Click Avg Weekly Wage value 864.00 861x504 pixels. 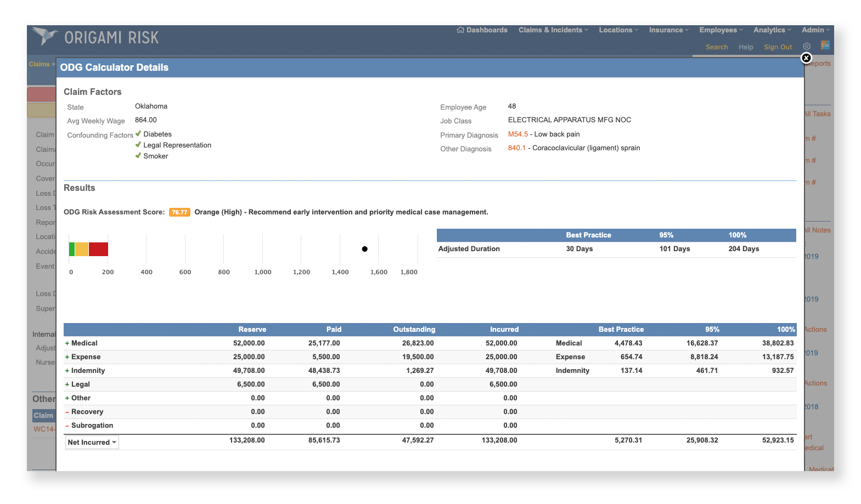click(146, 120)
